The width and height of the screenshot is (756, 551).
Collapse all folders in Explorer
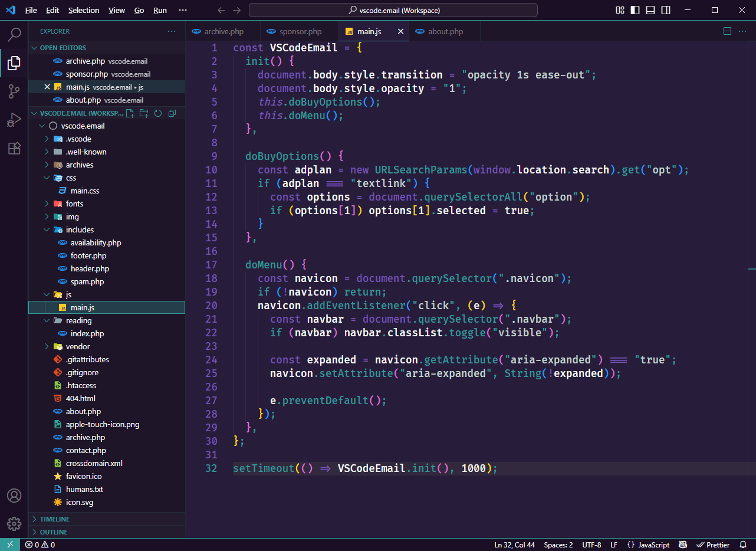172,113
